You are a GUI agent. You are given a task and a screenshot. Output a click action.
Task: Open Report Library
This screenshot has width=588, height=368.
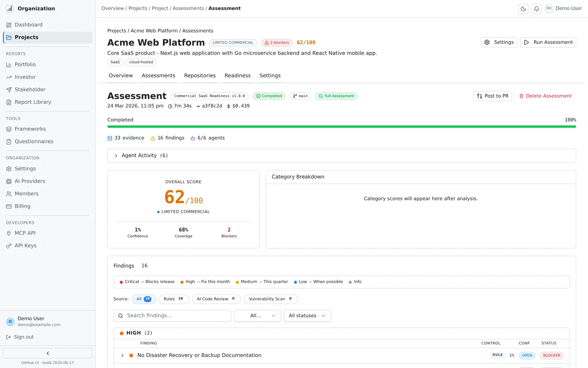pyautogui.click(x=47, y=102)
